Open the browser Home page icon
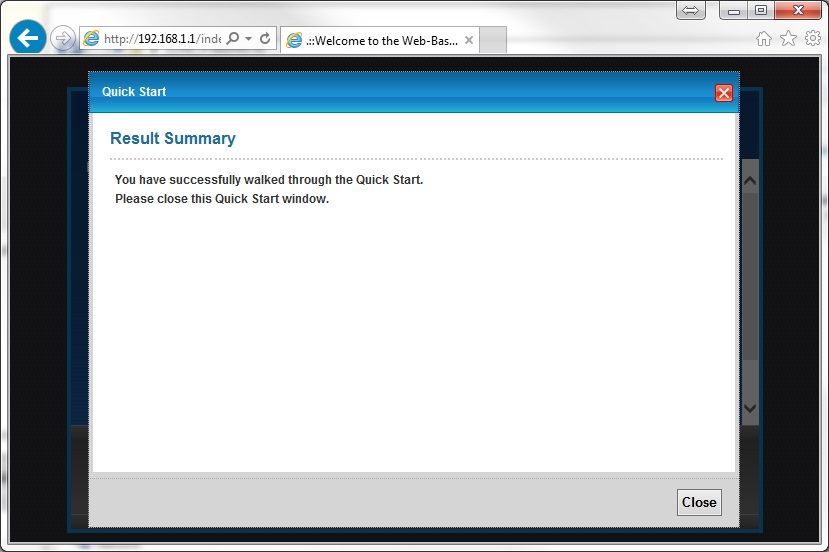 (763, 39)
